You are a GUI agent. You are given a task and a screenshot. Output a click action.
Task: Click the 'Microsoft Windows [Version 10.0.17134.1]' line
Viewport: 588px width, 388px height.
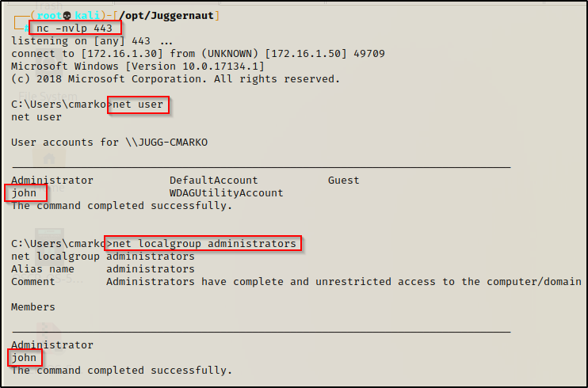138,67
